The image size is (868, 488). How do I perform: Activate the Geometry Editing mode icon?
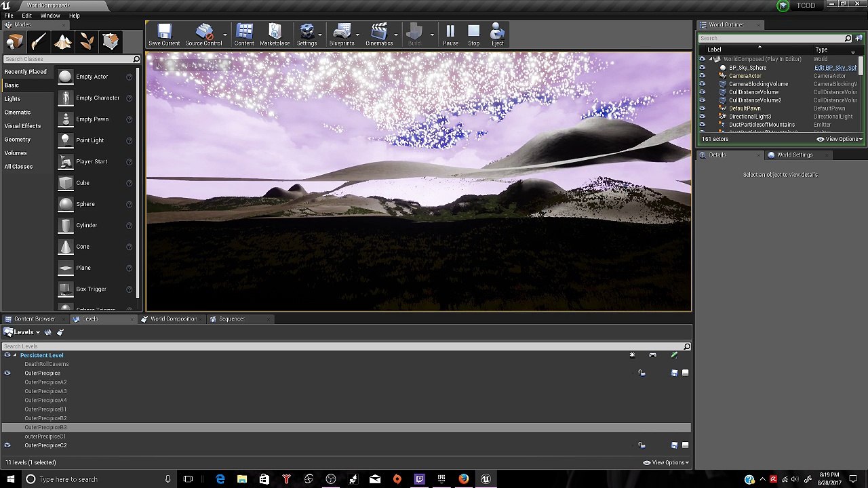click(x=111, y=42)
